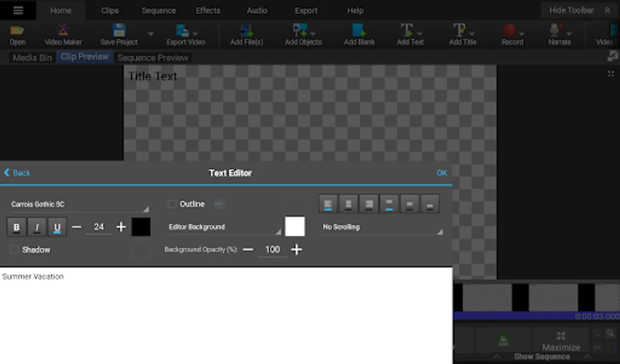Image resolution: width=620 pixels, height=364 pixels.
Task: Click the Open folder icon
Action: pos(17,30)
